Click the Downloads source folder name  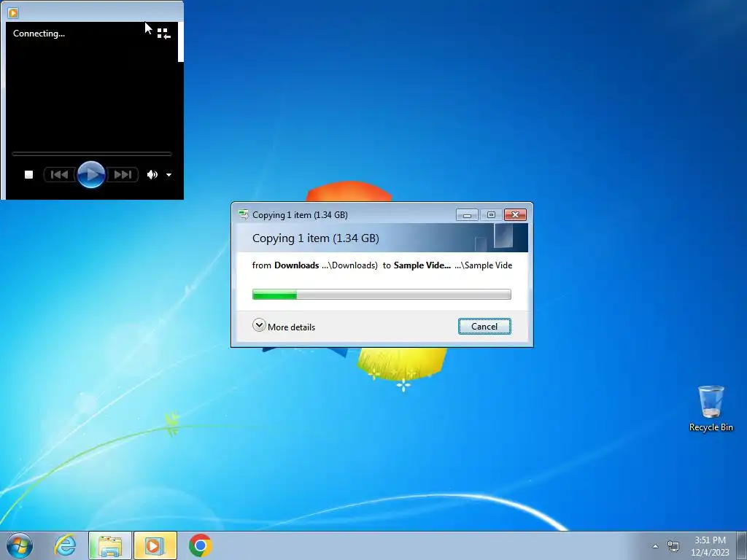coord(296,265)
